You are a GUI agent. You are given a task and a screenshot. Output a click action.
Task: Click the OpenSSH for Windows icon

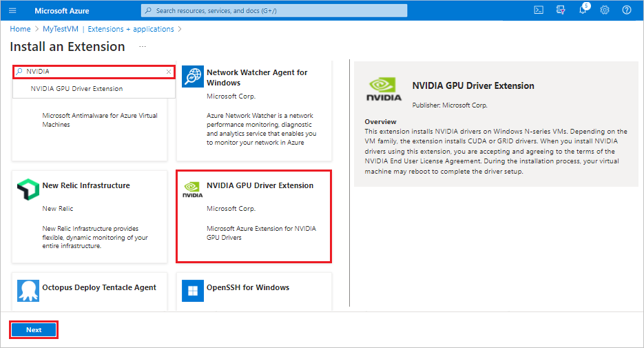(192, 291)
